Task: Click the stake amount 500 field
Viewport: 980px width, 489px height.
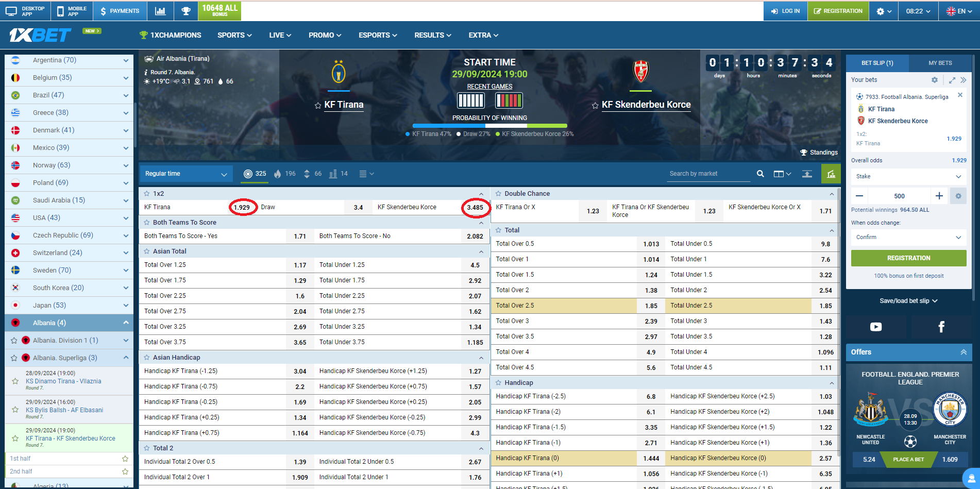Action: tap(899, 196)
